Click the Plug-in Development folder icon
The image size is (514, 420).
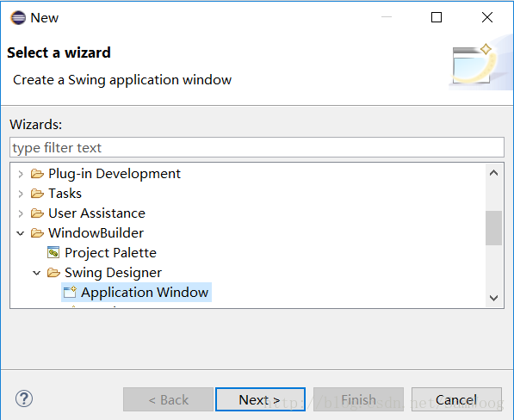(37, 174)
